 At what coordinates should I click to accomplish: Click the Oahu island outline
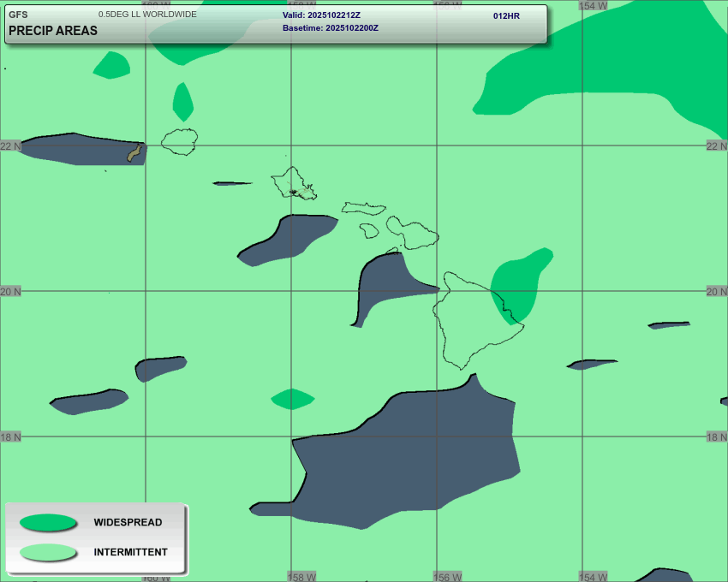(x=294, y=182)
